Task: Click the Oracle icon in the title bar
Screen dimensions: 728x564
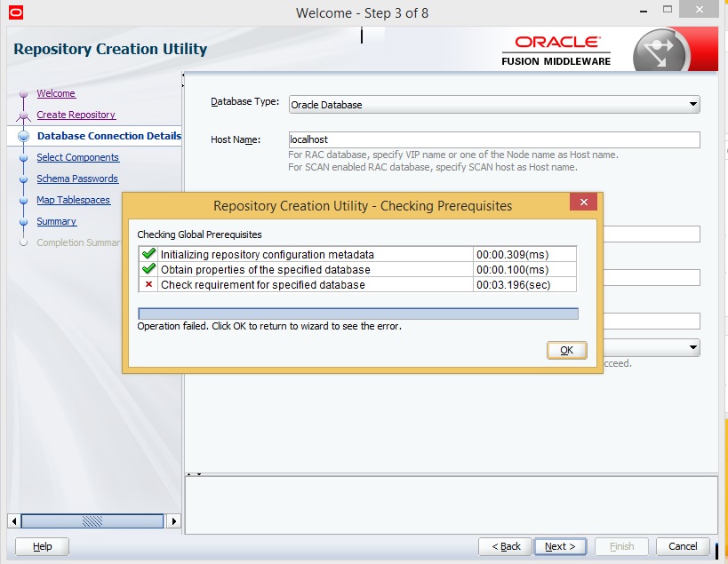Action: [15, 12]
